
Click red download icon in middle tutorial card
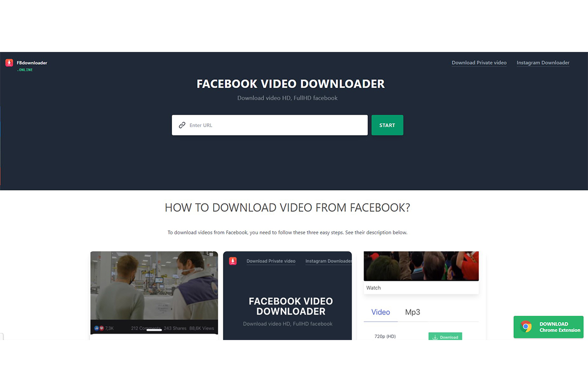coord(233,261)
